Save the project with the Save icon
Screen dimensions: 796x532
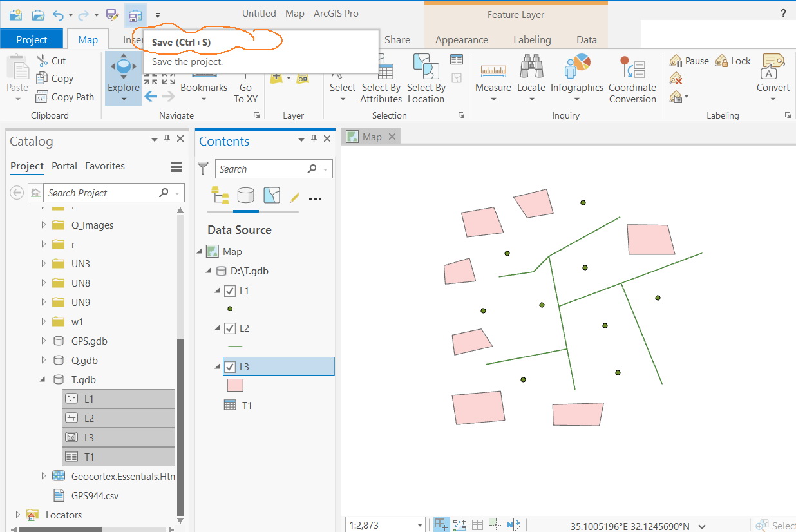(135, 14)
